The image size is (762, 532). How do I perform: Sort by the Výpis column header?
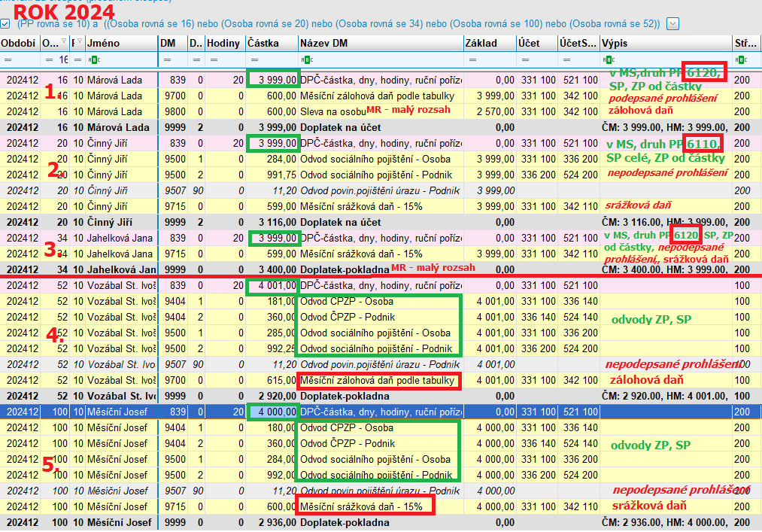[x=666, y=43]
